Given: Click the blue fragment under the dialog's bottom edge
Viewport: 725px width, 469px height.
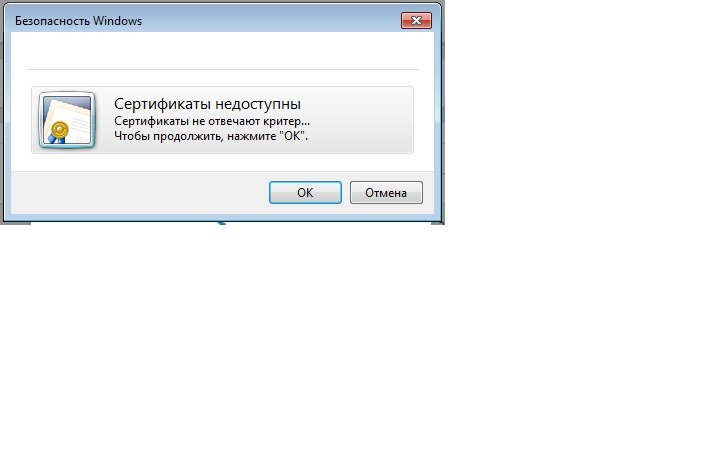Looking at the screenshot, I should (x=221, y=223).
